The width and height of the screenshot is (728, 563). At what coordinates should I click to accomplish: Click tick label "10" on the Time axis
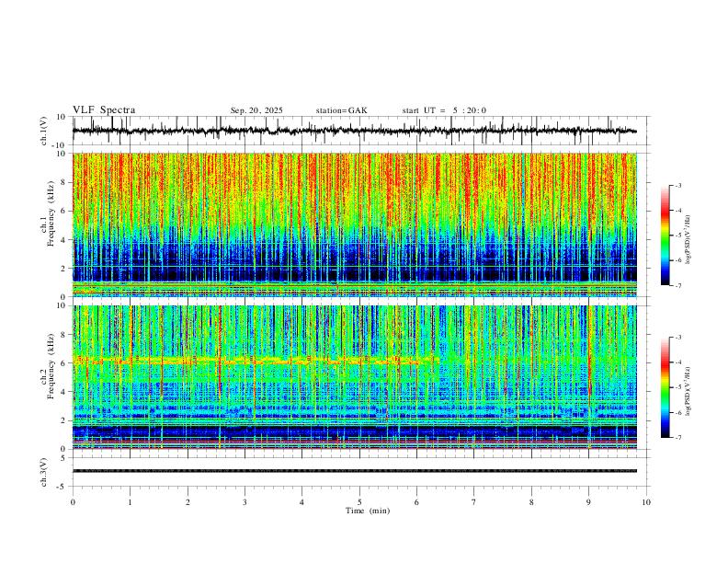pyautogui.click(x=646, y=502)
